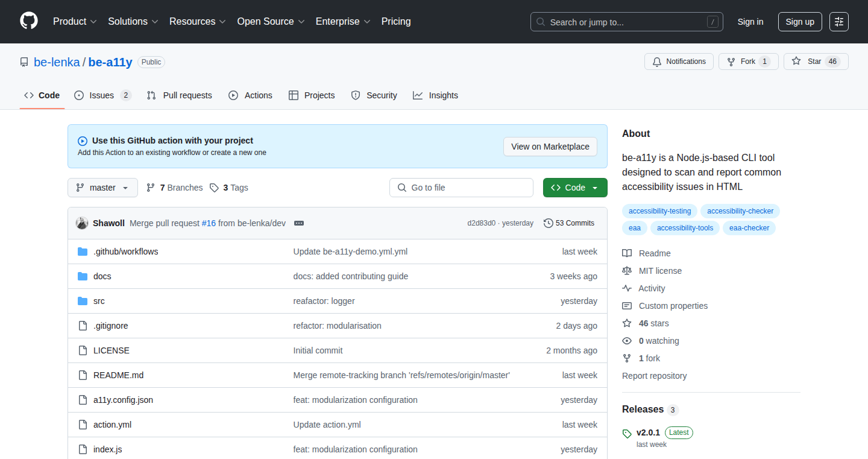Click the GitHub logo icon

click(29, 21)
